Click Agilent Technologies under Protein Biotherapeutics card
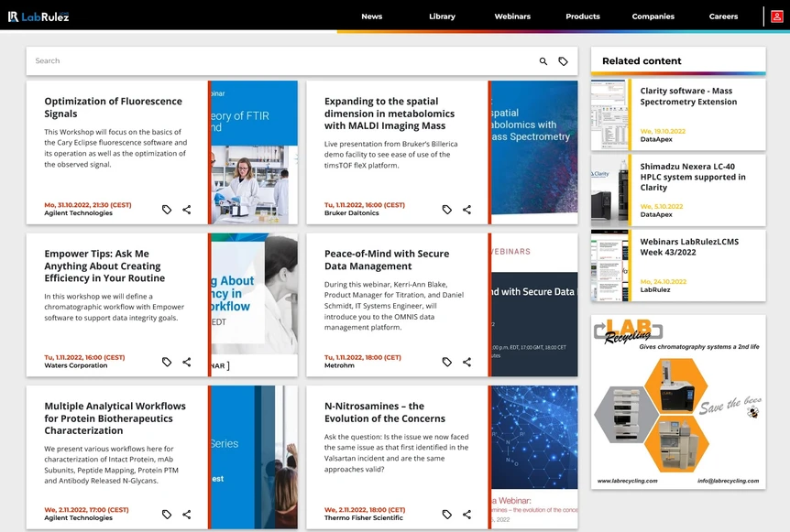 pos(78,518)
